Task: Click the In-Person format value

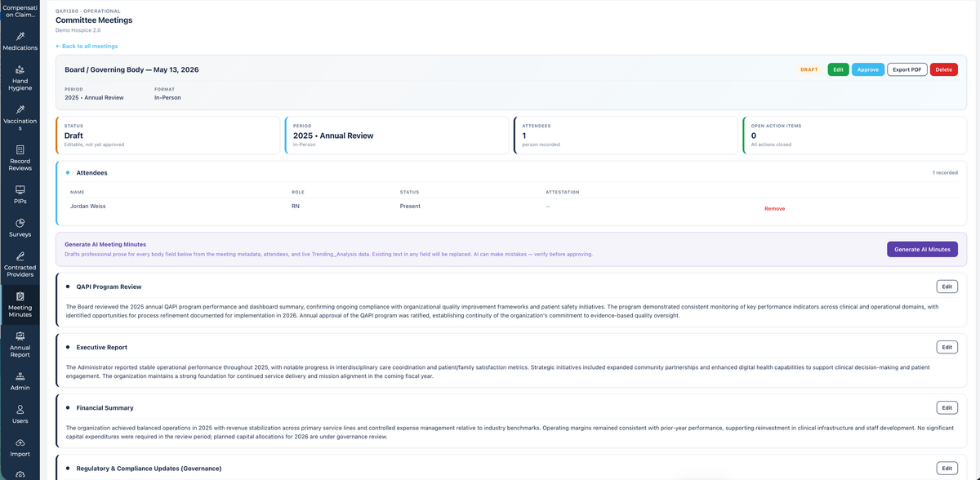Action: (167, 97)
